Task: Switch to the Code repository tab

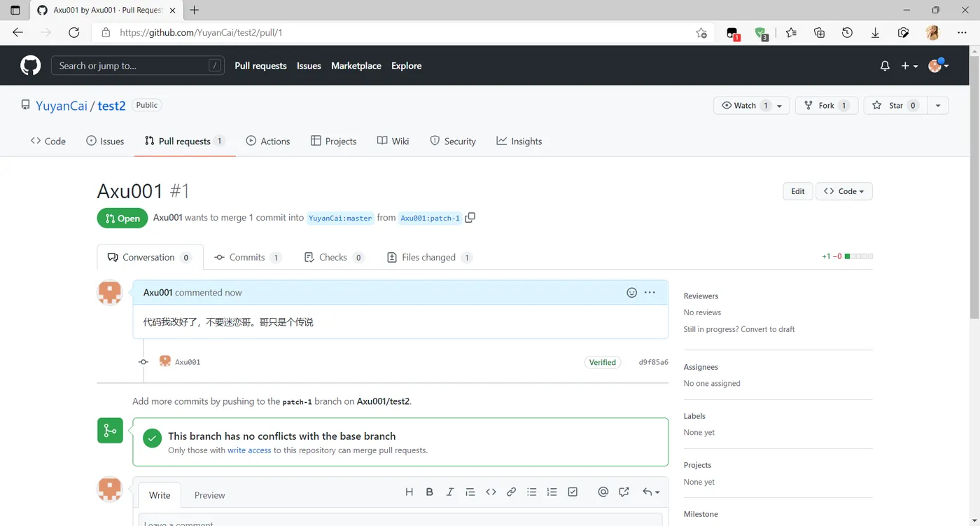Action: coord(48,141)
